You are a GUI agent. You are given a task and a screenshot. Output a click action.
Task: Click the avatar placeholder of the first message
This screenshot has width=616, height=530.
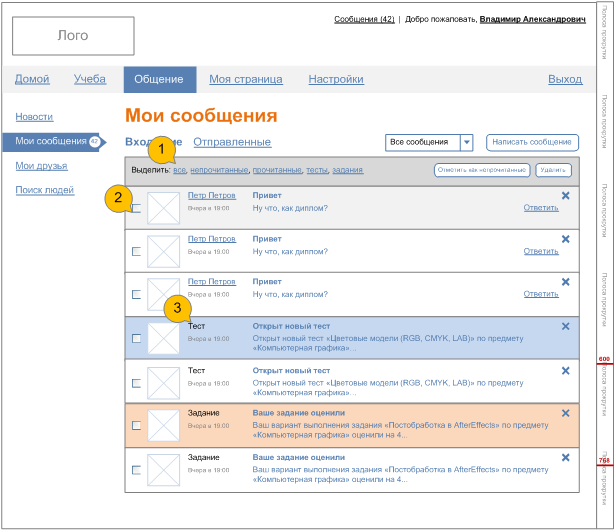(x=163, y=208)
